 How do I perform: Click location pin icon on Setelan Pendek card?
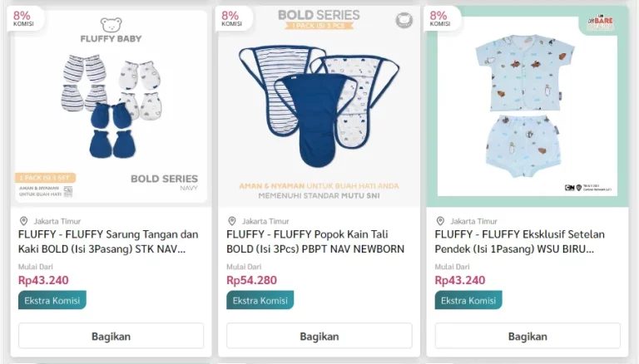[x=440, y=221]
